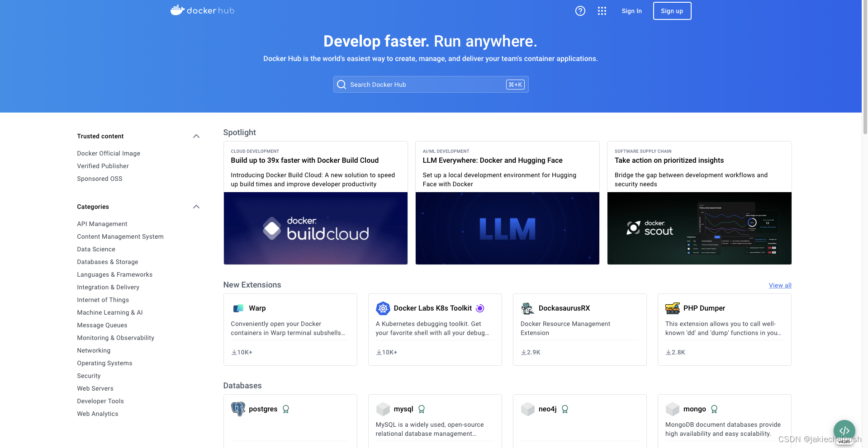Select the Internet of Things category
Image resolution: width=868 pixels, height=448 pixels.
coord(103,300)
